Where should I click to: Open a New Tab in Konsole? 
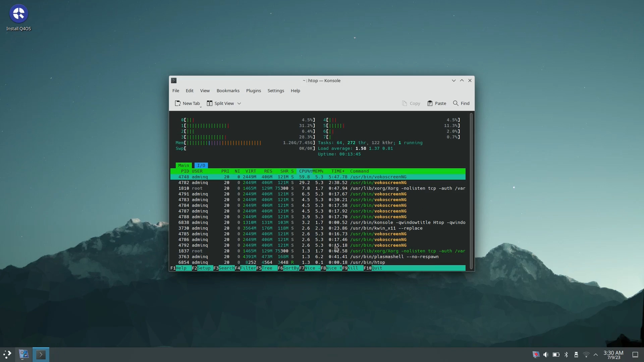(188, 103)
